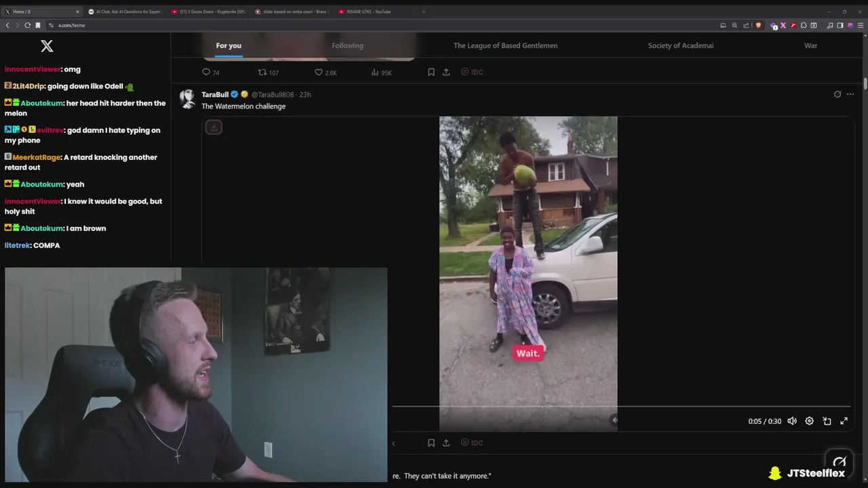Click the tweet text 'The Watermelon challenge'

tap(243, 106)
